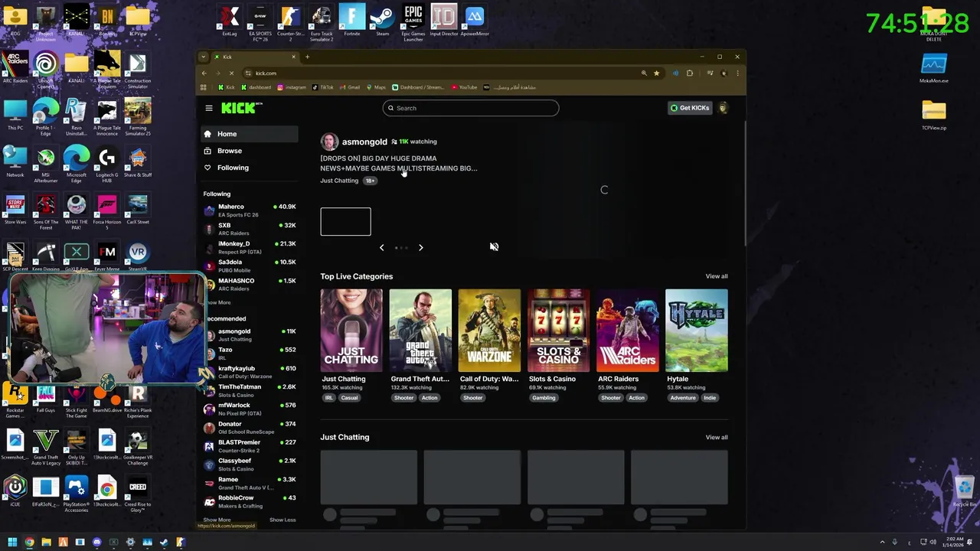980x551 pixels.
Task: Open Classybeef in recommended channels
Action: click(250, 465)
